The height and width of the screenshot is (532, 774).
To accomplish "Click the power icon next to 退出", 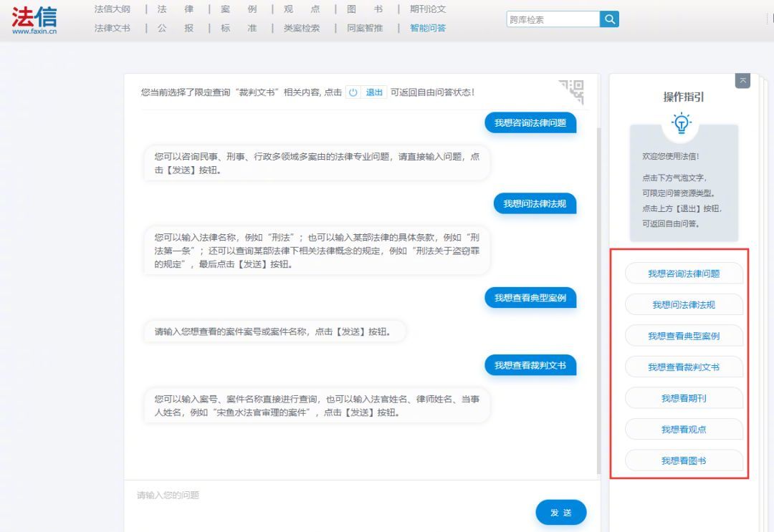I will pyautogui.click(x=351, y=92).
